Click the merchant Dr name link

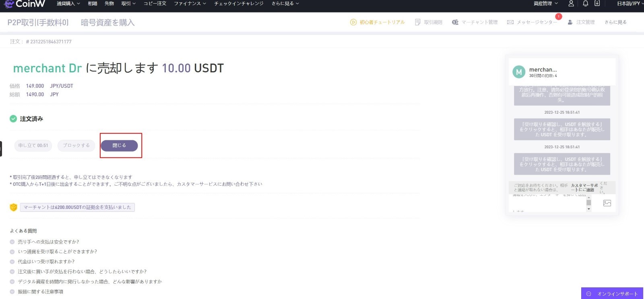click(47, 68)
